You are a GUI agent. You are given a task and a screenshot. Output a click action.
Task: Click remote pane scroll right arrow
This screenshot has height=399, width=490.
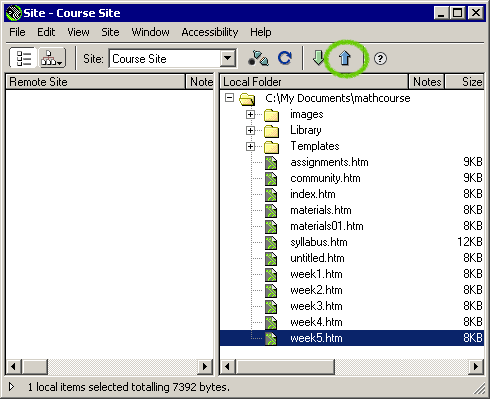pyautogui.click(x=205, y=367)
